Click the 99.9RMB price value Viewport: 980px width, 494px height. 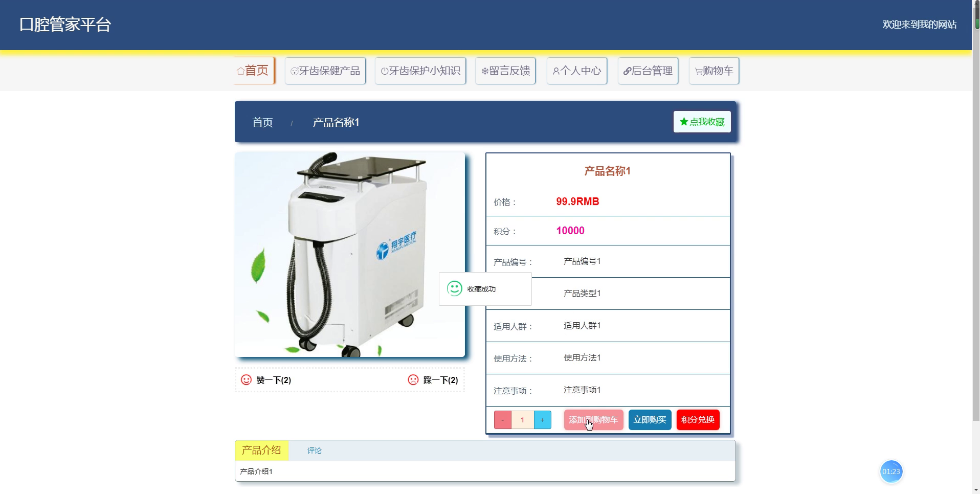577,201
